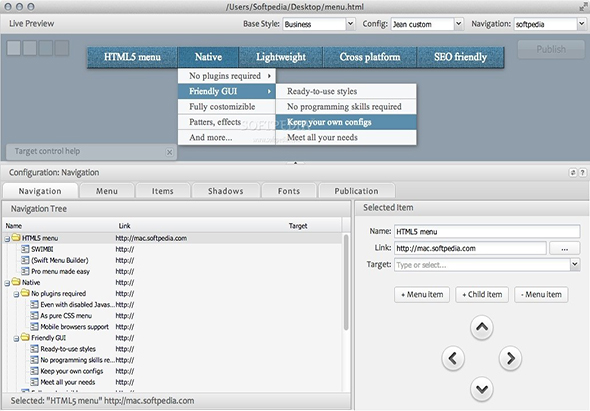The width and height of the screenshot is (590, 411).
Task: Click the Pro menu made easy icon
Action: (x=25, y=271)
